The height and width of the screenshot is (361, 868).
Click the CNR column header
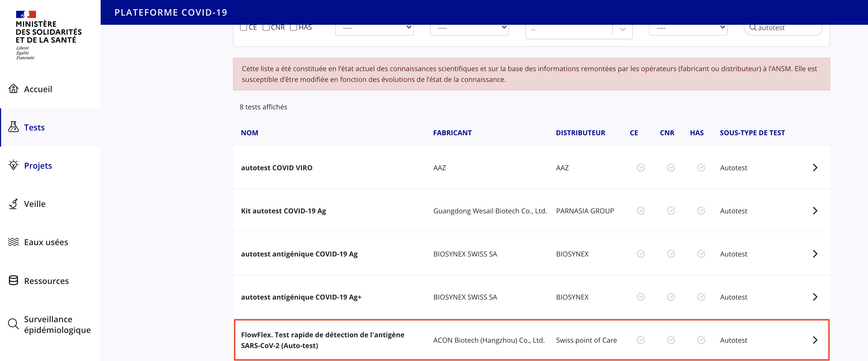667,133
